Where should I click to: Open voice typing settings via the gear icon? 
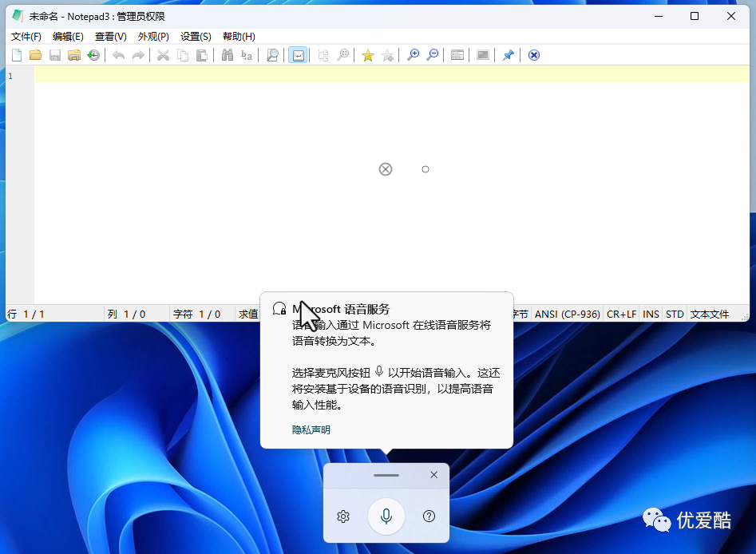(343, 516)
